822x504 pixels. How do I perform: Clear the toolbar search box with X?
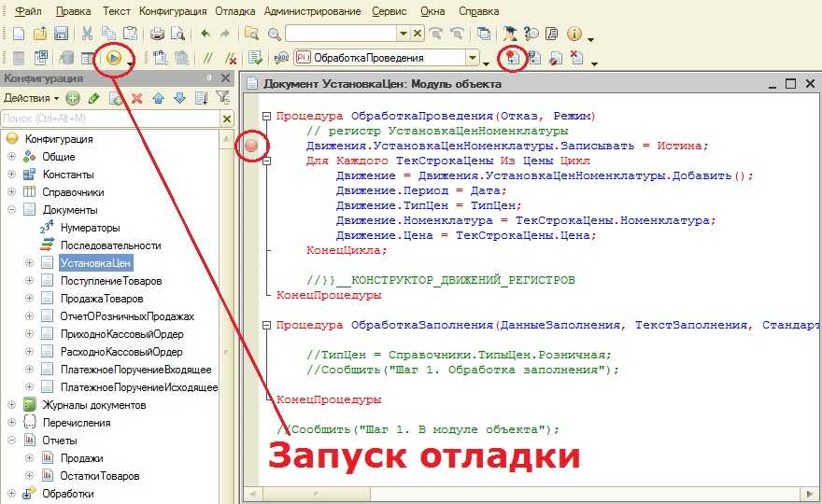tap(417, 34)
